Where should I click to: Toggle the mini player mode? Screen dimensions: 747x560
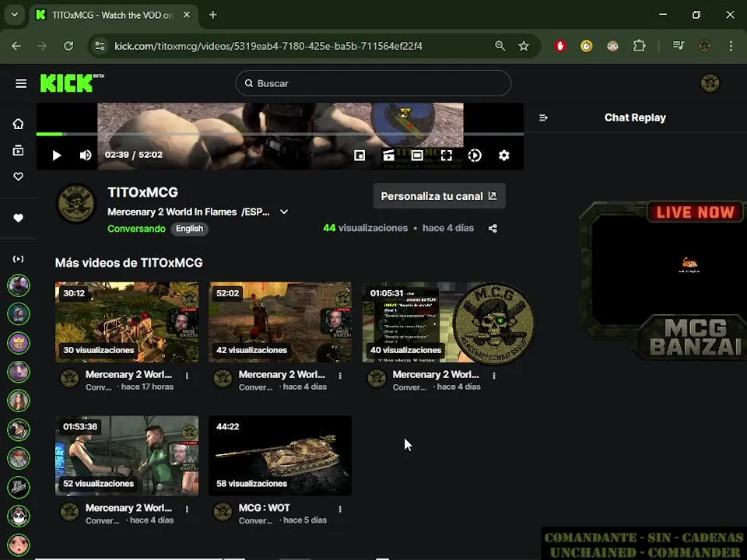tap(359, 156)
